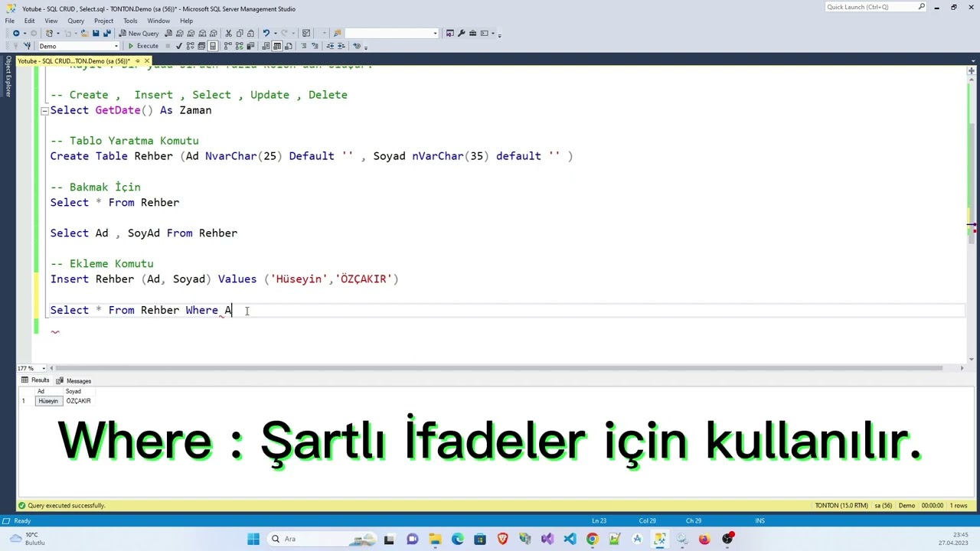Click Display Estimated Execution Plan icon

pyautogui.click(x=190, y=46)
